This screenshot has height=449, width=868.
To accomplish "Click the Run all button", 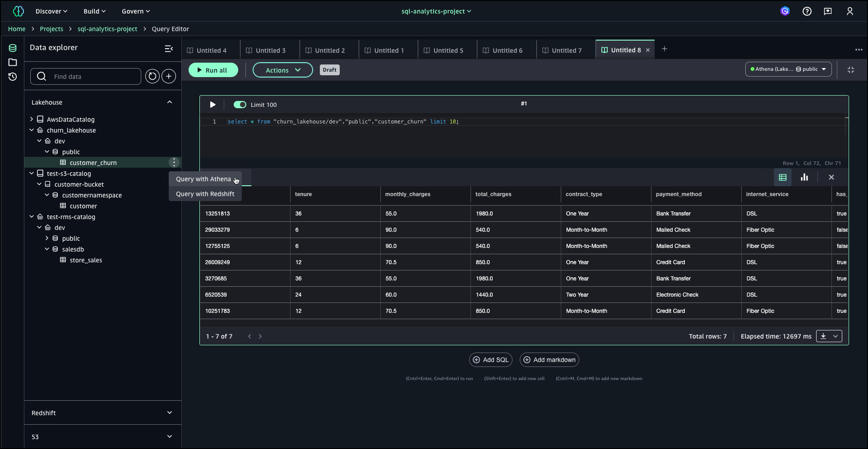I will [213, 70].
